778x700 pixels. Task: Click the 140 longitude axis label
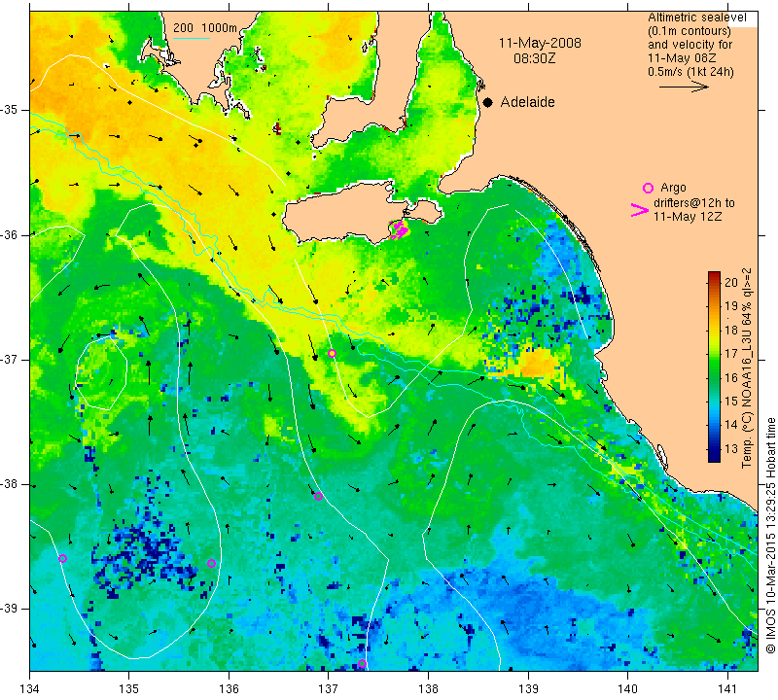(x=627, y=689)
